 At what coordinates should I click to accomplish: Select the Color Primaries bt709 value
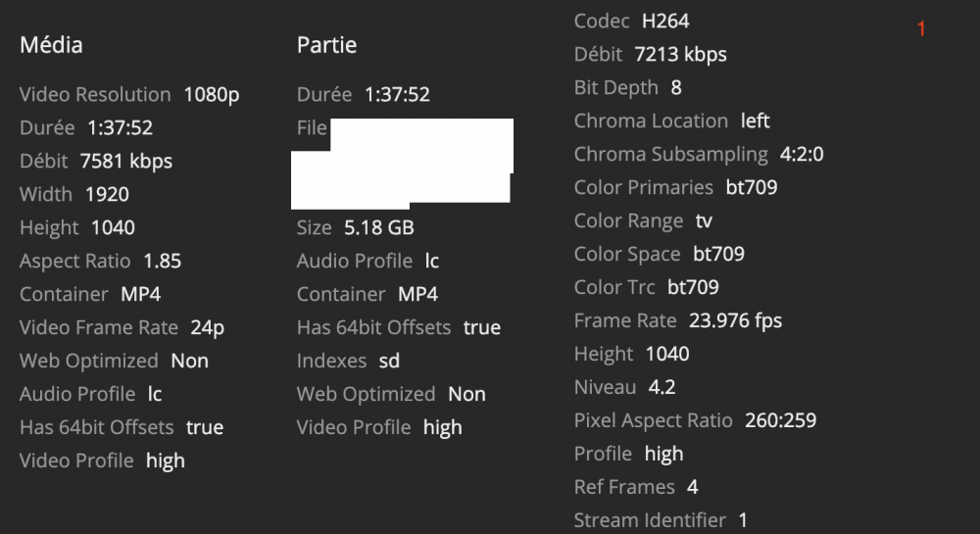pos(752,187)
